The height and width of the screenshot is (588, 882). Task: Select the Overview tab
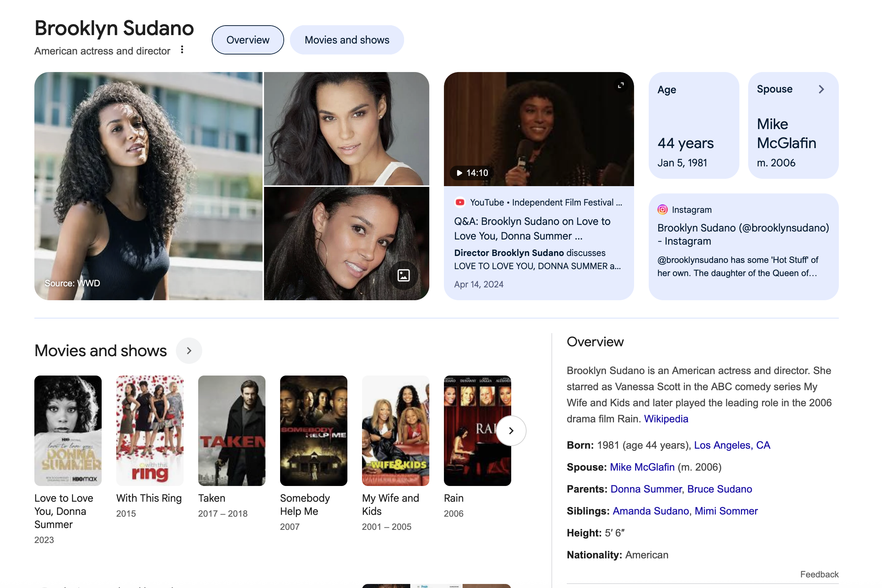(248, 40)
